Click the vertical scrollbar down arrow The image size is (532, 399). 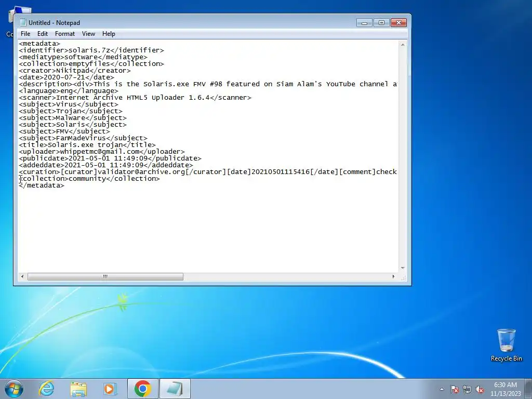[403, 268]
